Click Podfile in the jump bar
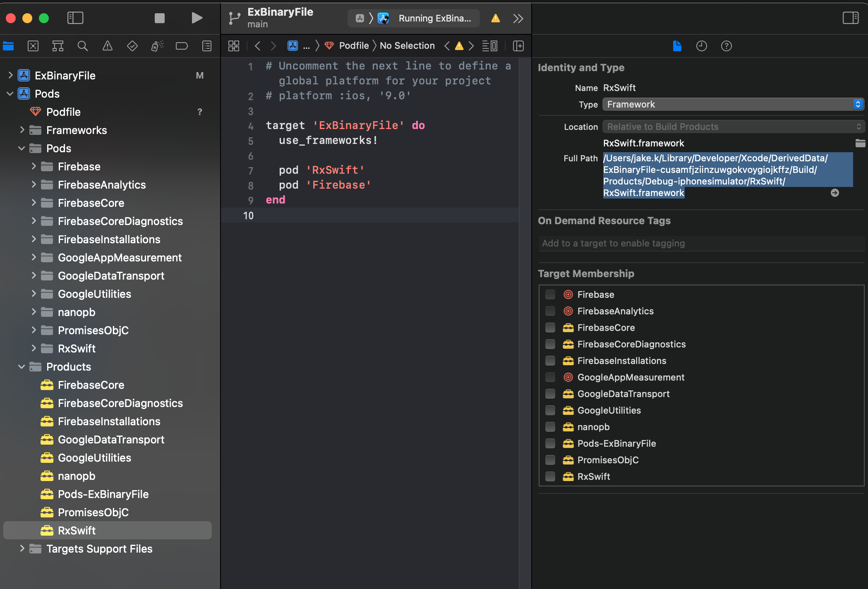 [353, 46]
